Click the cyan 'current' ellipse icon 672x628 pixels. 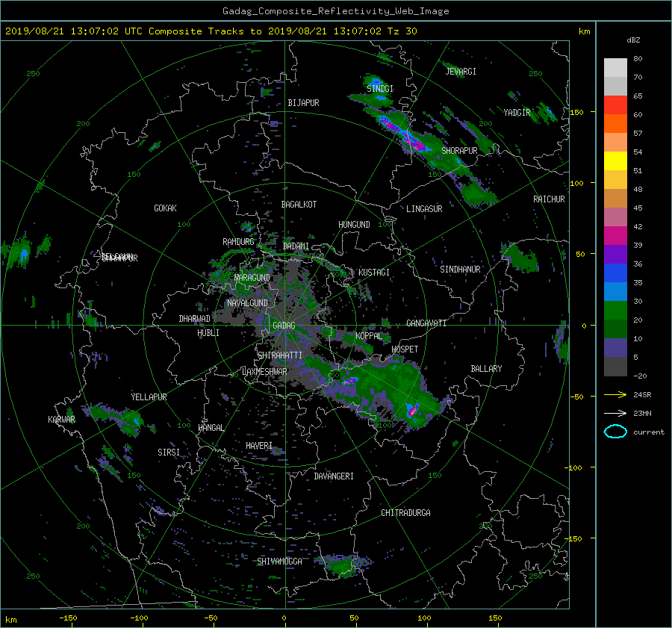tap(615, 432)
